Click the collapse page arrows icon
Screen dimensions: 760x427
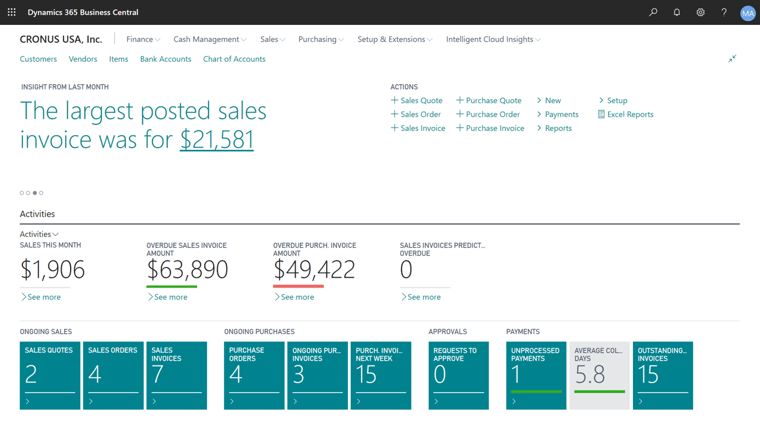click(732, 59)
